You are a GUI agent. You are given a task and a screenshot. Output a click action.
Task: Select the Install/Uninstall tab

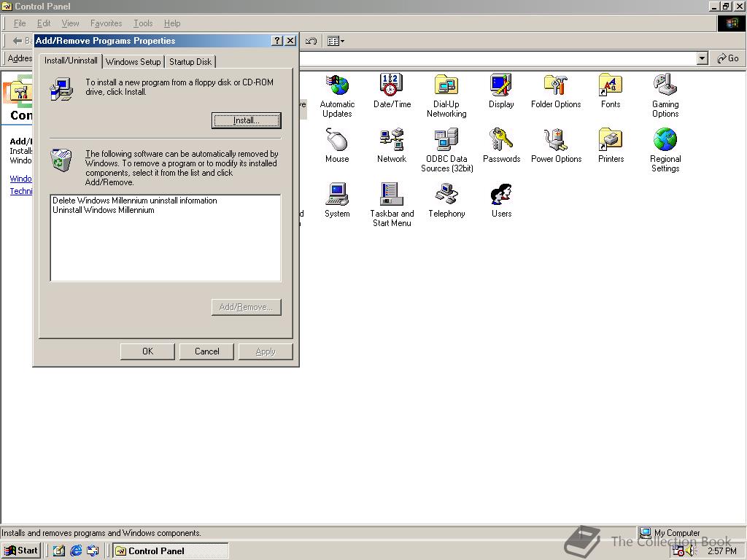pyautogui.click(x=71, y=61)
